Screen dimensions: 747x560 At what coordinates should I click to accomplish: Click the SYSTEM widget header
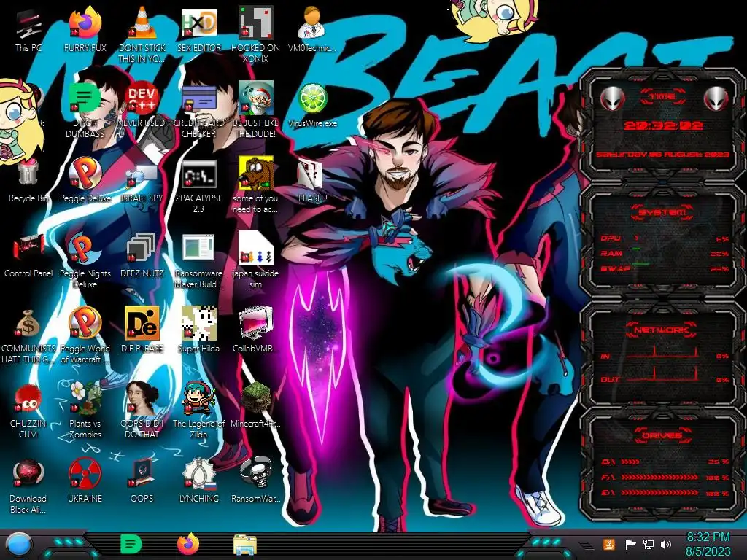tap(662, 212)
